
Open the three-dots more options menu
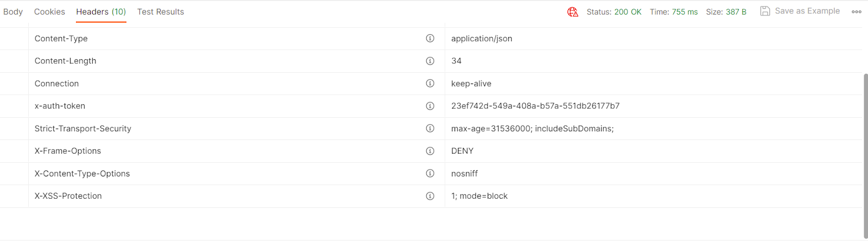pyautogui.click(x=857, y=11)
